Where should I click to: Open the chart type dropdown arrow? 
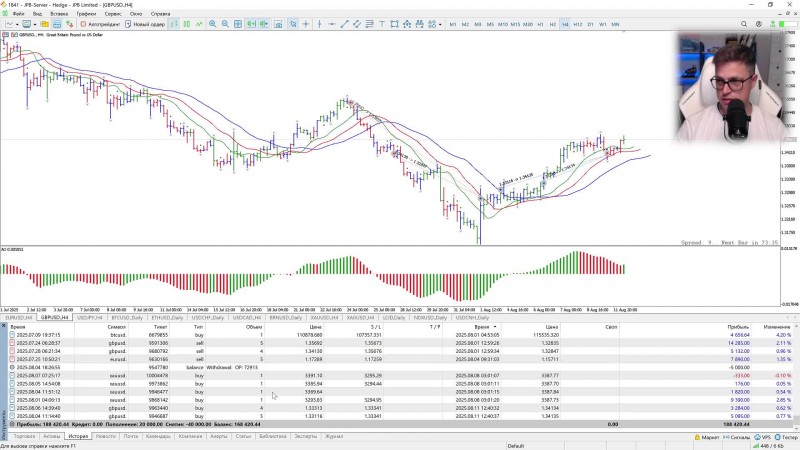(17, 24)
